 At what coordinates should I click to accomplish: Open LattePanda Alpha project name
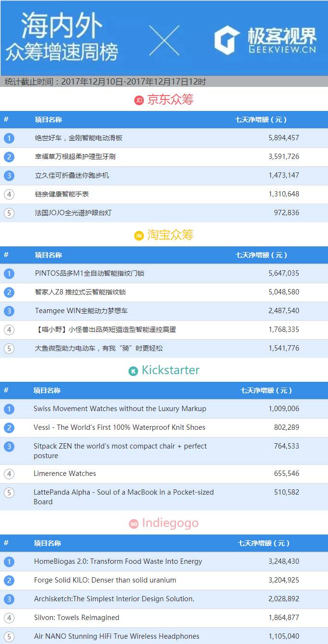pyautogui.click(x=124, y=497)
